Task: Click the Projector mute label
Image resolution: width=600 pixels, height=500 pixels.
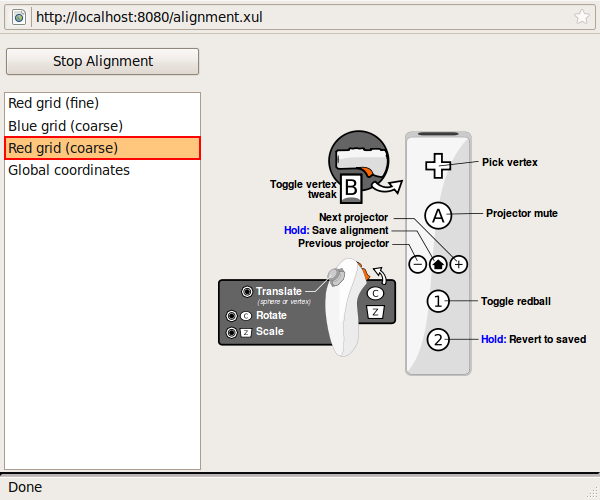Action: [522, 213]
